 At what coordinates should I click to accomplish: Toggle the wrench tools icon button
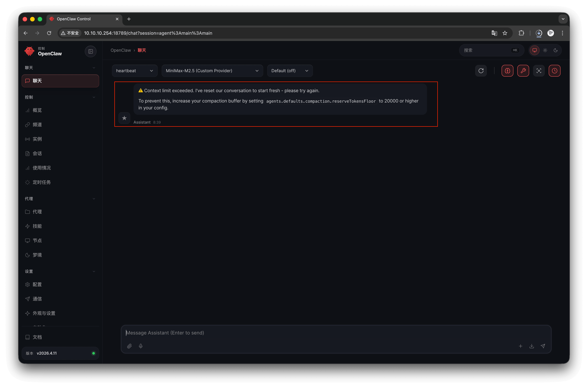(x=523, y=71)
